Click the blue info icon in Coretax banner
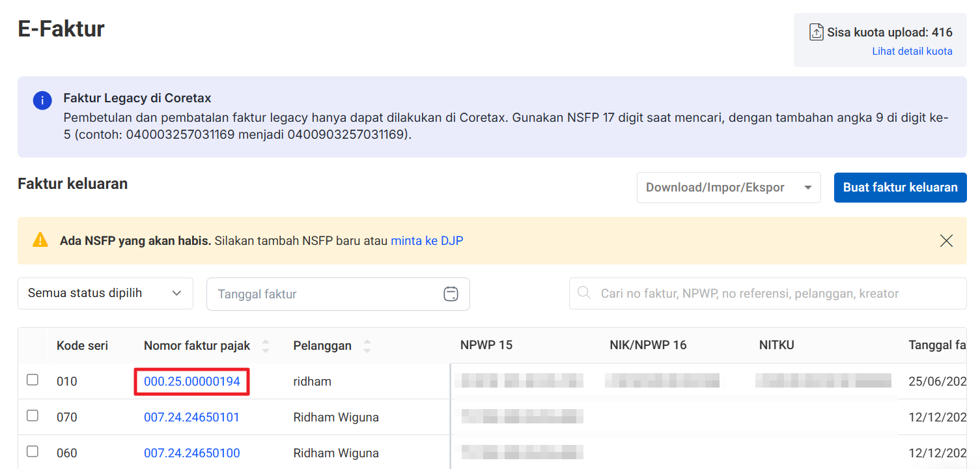Screen dimensions: 980x469 (42, 100)
